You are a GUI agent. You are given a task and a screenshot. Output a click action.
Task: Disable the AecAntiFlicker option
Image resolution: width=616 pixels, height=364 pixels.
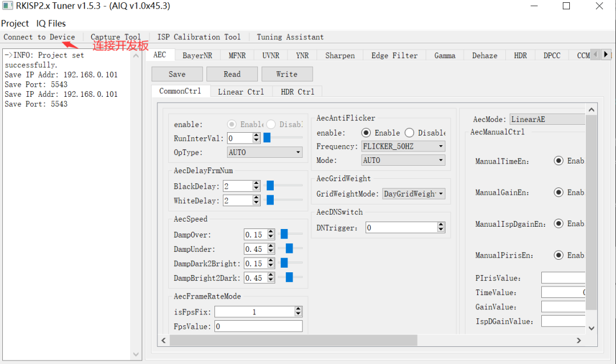[410, 133]
